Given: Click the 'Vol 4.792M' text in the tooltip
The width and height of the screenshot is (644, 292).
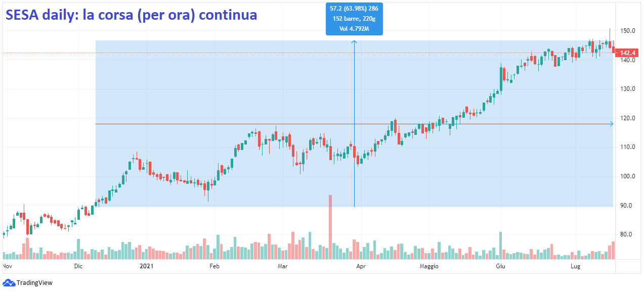Looking at the screenshot, I should click(x=354, y=28).
